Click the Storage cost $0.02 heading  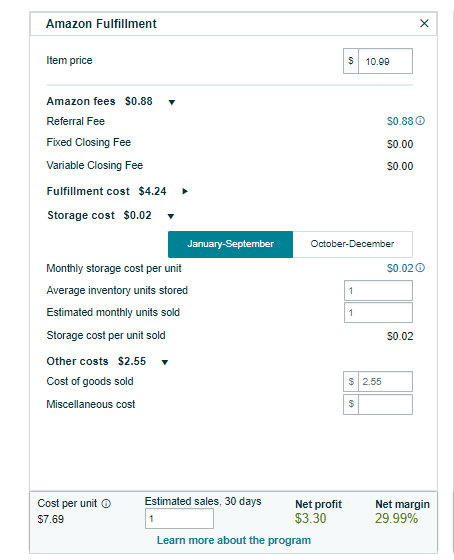pyautogui.click(x=99, y=215)
